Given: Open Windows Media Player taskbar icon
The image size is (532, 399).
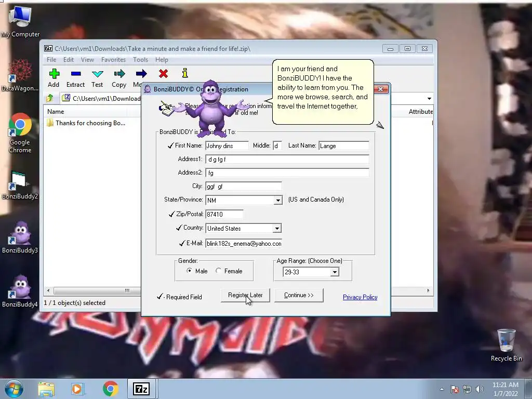Looking at the screenshot, I should pos(78,389).
